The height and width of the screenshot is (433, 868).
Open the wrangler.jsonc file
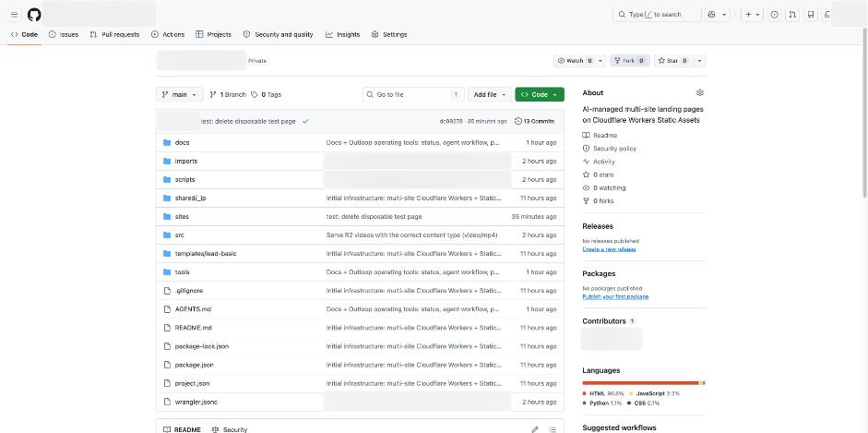(196, 402)
